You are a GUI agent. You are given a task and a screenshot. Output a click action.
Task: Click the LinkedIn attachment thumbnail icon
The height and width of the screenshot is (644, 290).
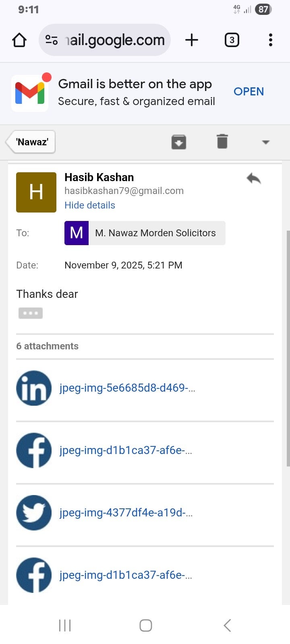(33, 388)
